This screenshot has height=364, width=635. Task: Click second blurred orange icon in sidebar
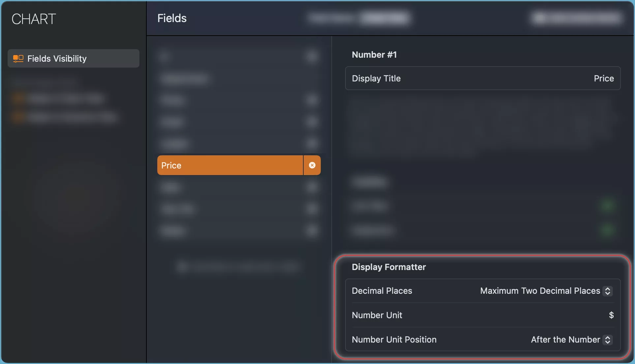pyautogui.click(x=18, y=117)
